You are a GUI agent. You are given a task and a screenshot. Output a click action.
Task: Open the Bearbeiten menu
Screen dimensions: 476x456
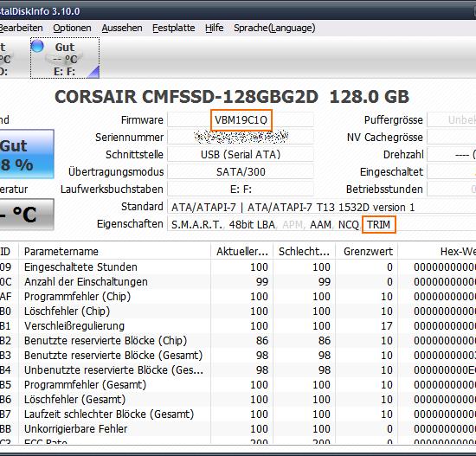[22, 28]
